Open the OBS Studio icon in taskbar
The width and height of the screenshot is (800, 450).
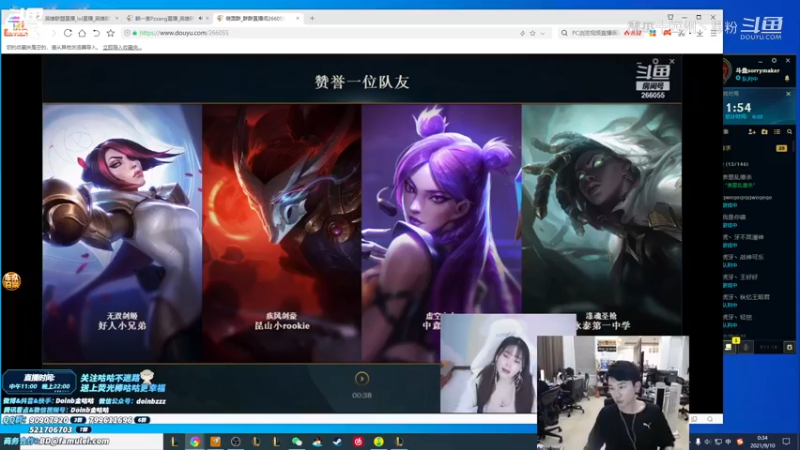[x=235, y=441]
